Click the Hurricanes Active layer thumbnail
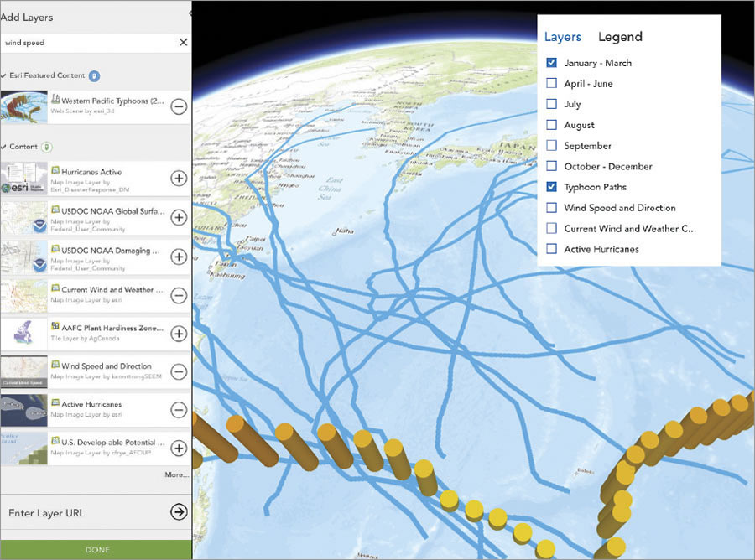Screen dimensions: 755x560 point(23,179)
